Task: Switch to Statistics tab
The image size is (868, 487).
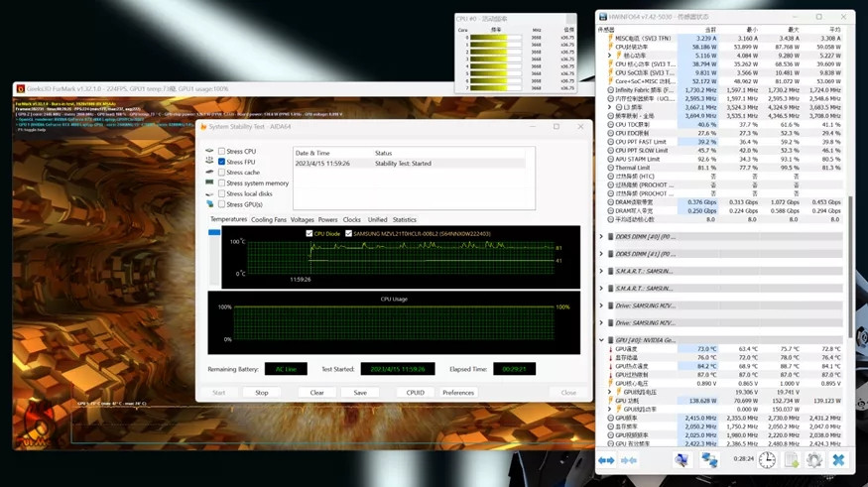Action: point(404,220)
